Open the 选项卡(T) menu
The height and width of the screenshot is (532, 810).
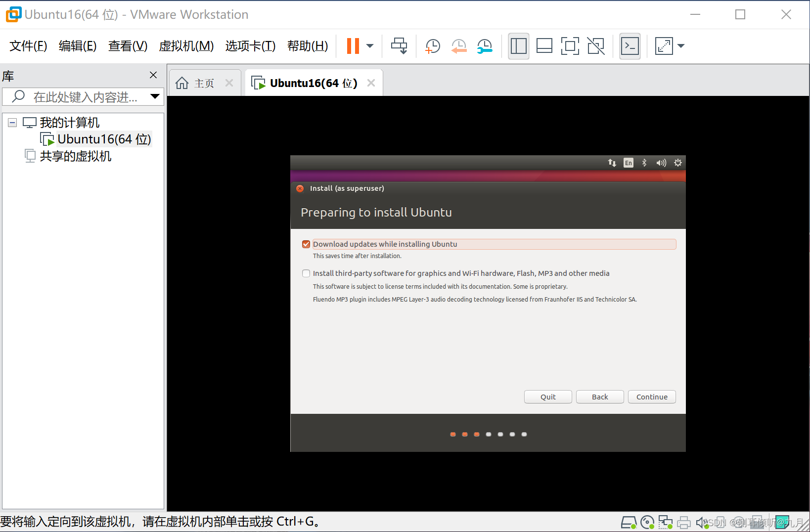click(x=250, y=46)
